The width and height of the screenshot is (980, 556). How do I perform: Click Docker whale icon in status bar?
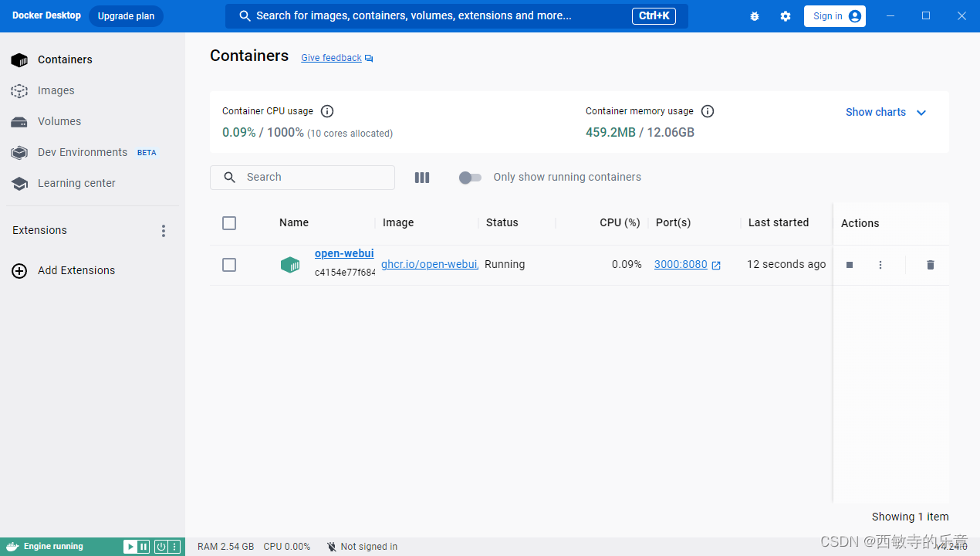coord(12,547)
